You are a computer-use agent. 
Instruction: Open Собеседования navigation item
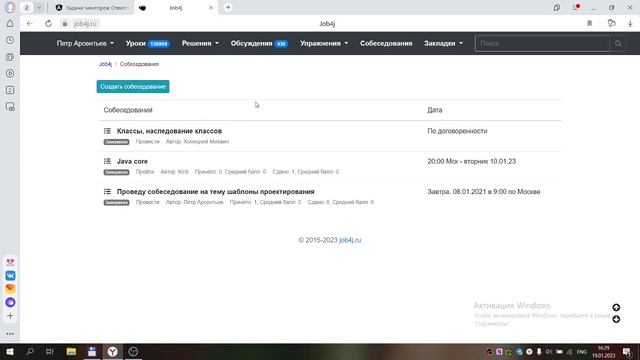pos(386,43)
